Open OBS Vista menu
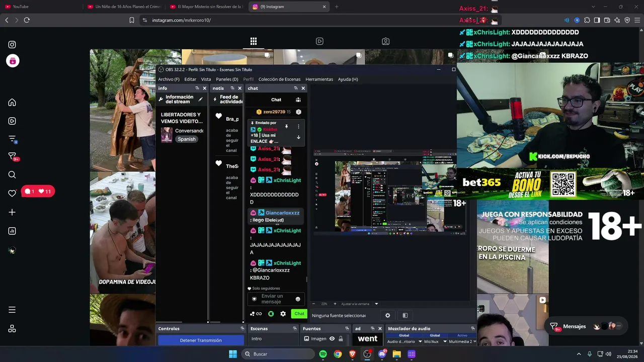This screenshot has height=362, width=644. click(206, 79)
